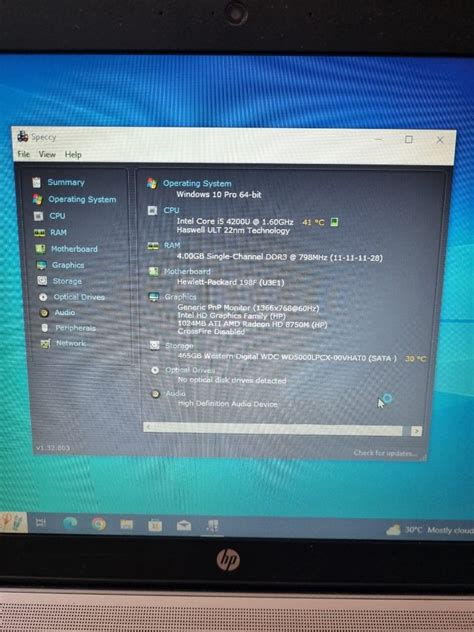Open the Mail app on the taskbar
The image size is (474, 632).
pos(184,526)
